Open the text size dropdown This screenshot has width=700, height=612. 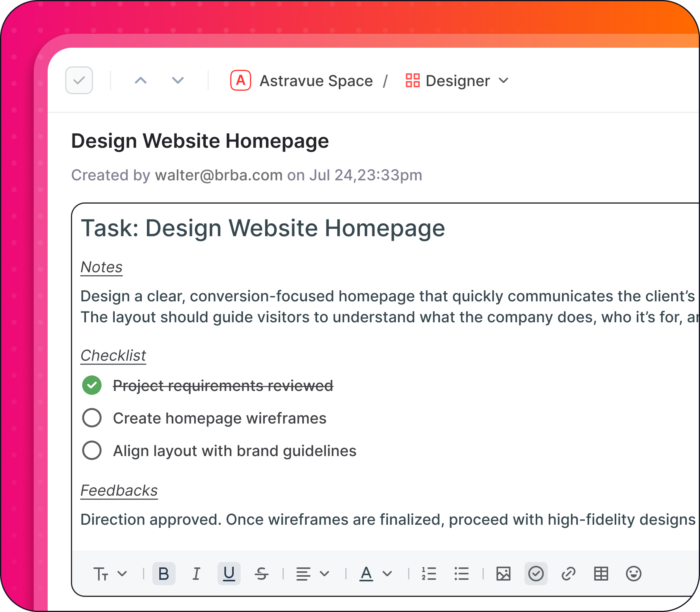coord(110,574)
